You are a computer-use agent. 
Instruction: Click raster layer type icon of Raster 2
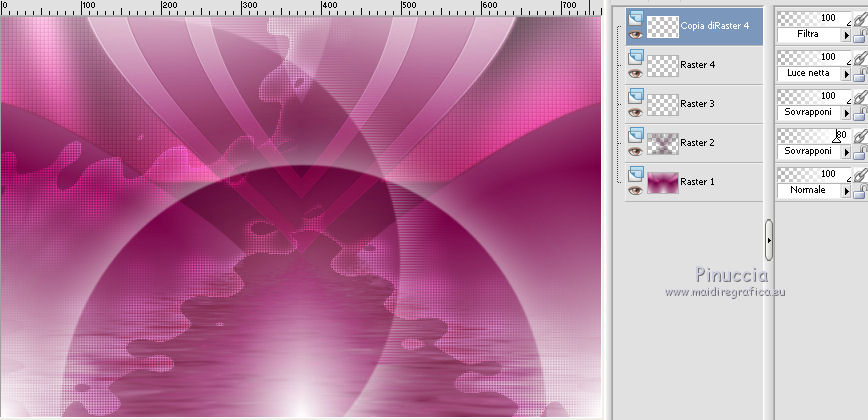(636, 136)
